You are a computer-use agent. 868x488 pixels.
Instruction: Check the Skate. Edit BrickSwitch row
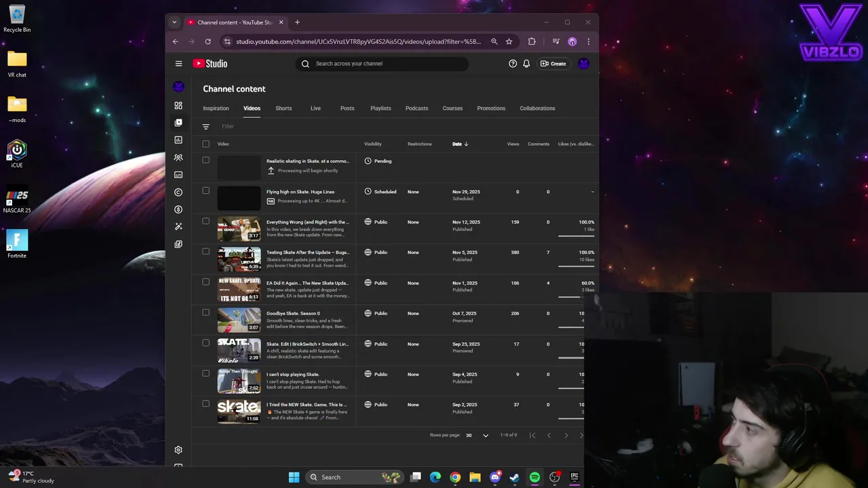click(206, 343)
